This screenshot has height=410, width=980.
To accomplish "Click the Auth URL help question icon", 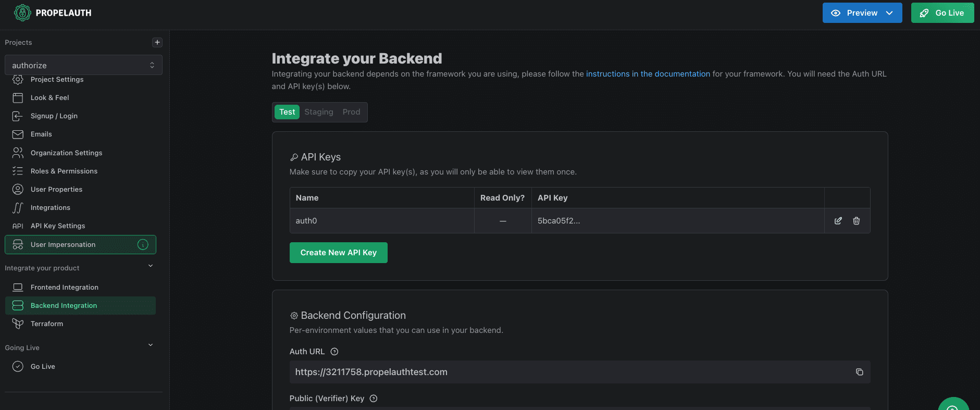I will (x=334, y=352).
